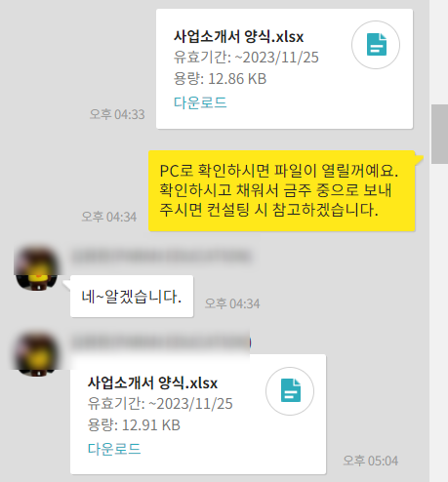This screenshot has height=482, width=448.
Task: Click the 오후 05:04 timestamp
Action: point(371,461)
